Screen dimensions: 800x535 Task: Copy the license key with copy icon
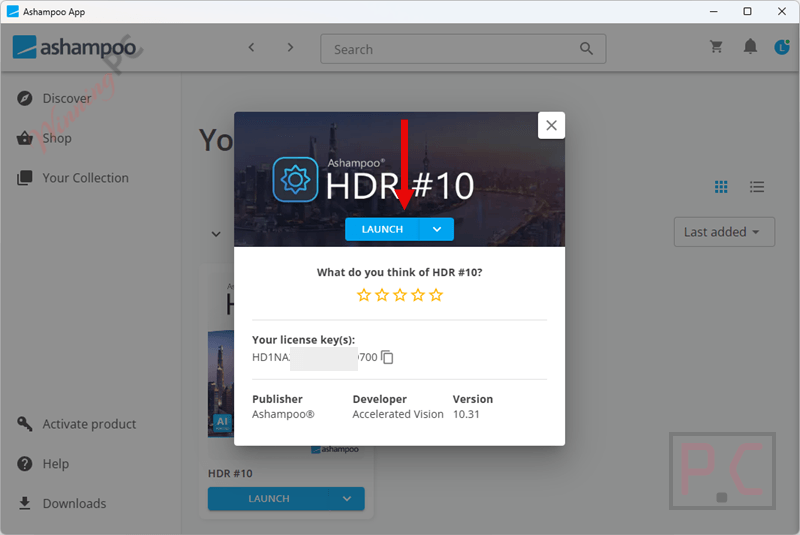click(387, 357)
